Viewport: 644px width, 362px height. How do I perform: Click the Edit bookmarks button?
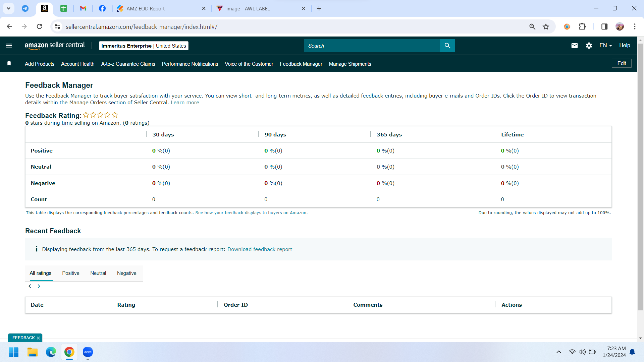click(x=622, y=63)
